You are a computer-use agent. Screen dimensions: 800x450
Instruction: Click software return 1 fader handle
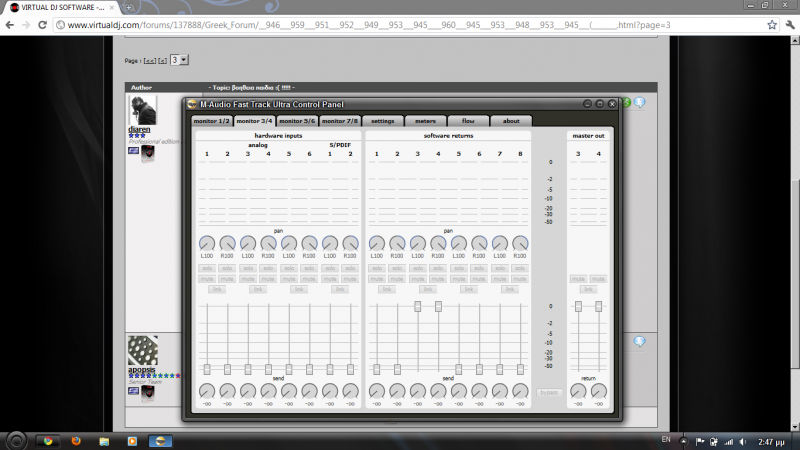377,369
